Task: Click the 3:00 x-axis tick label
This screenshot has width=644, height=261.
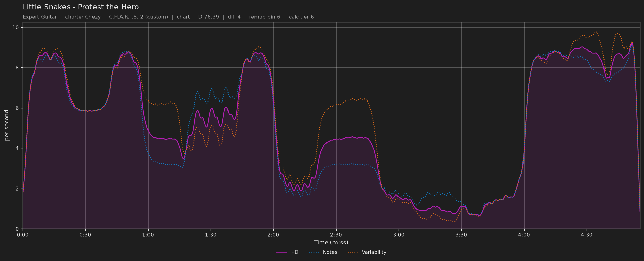Action: [399, 235]
